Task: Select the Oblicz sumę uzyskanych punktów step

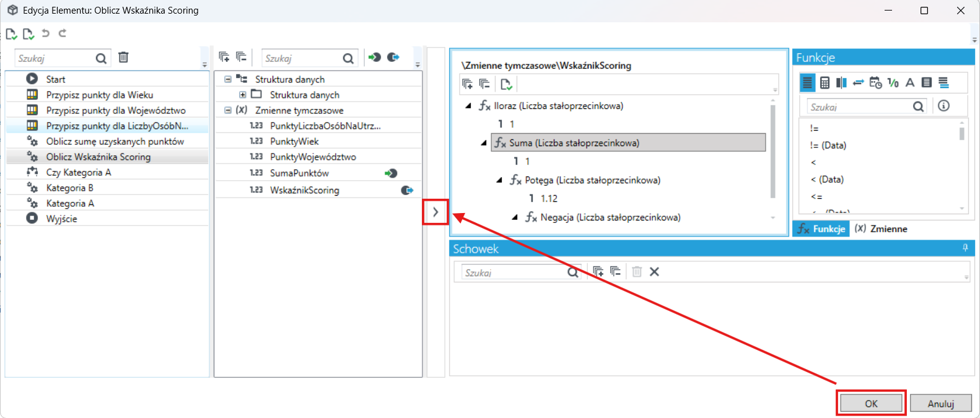Action: (107, 141)
